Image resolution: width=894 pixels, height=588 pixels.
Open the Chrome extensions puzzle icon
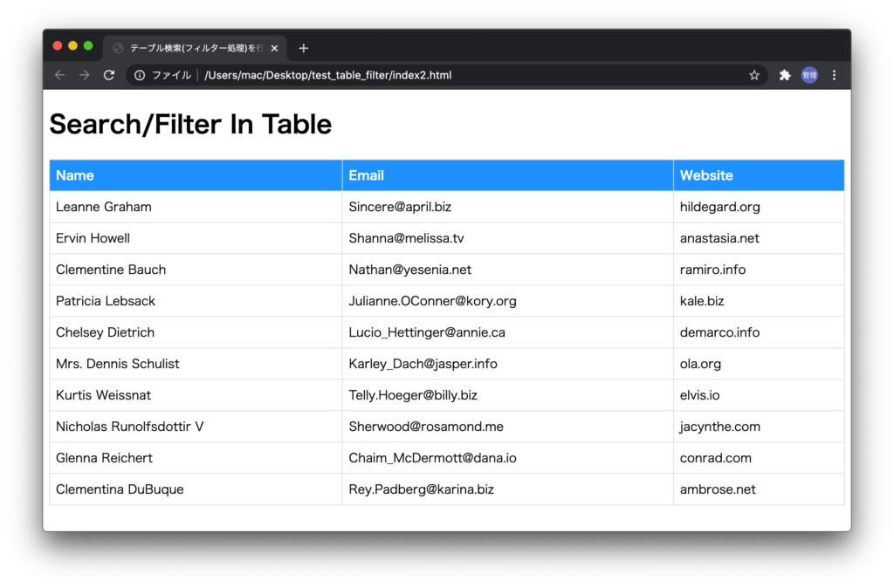pos(784,75)
